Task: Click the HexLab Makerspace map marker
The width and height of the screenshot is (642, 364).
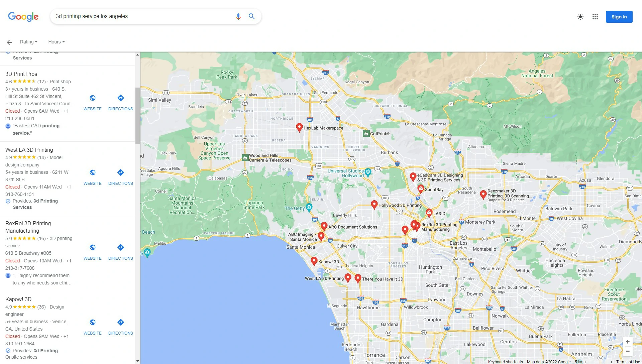Action: point(299,127)
